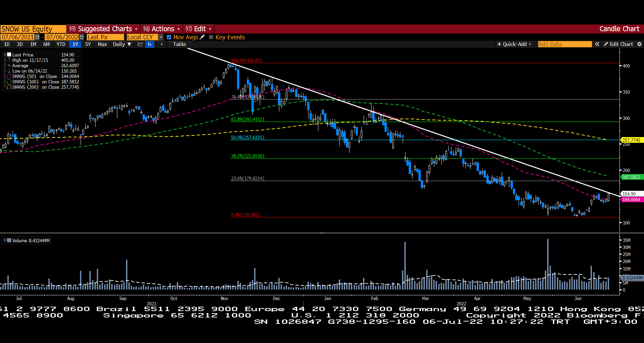Expand the Local CCY currency dropdown arrow

[161, 37]
